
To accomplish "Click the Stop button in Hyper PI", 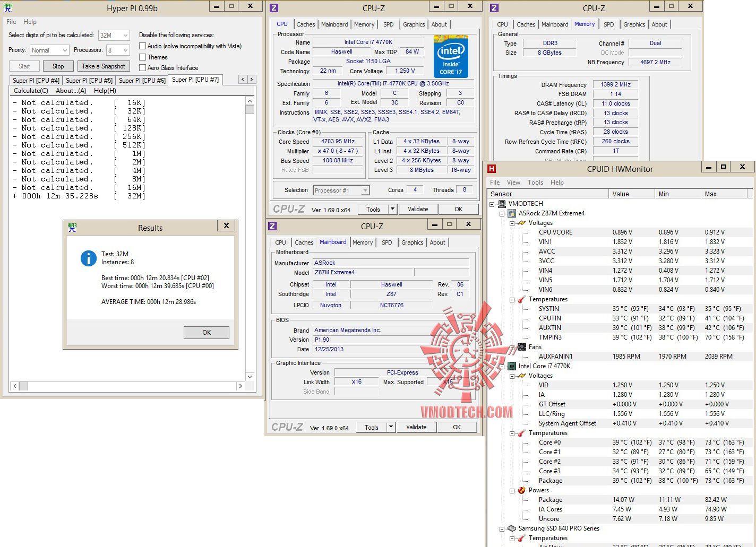I will [58, 66].
